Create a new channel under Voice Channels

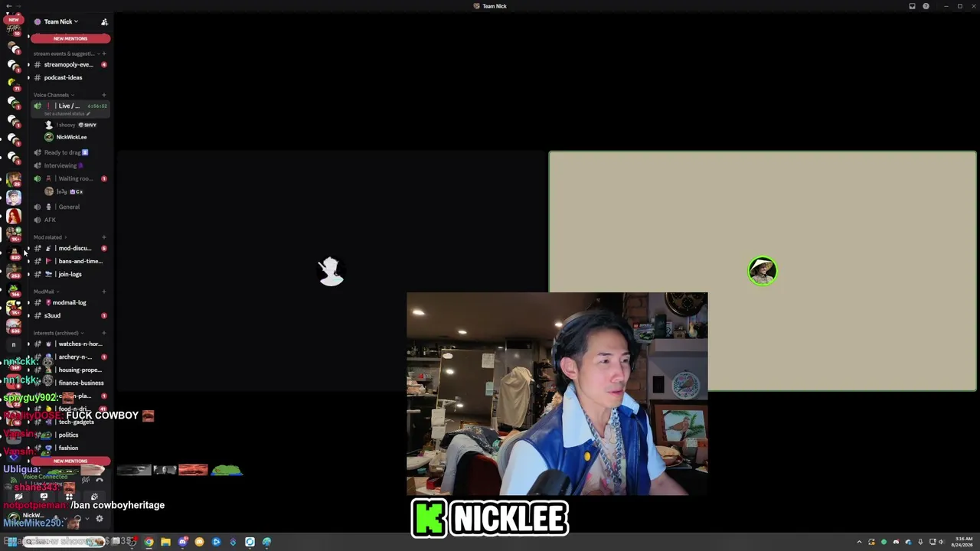pos(104,95)
